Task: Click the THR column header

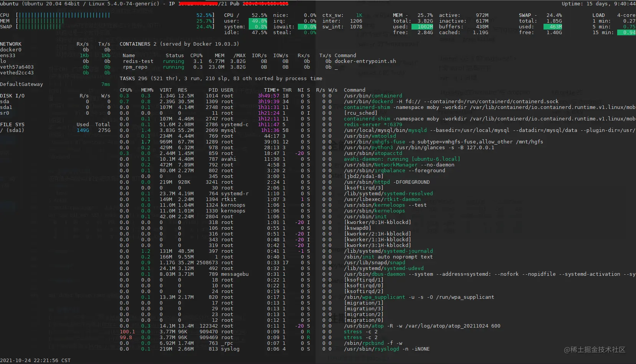Action: (287, 90)
